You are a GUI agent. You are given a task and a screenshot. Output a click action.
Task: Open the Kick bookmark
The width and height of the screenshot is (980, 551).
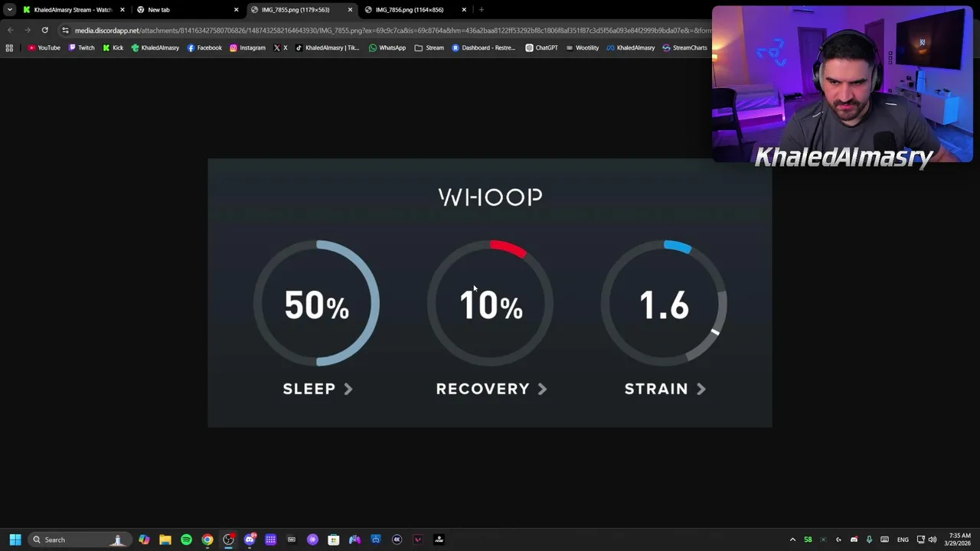click(113, 47)
